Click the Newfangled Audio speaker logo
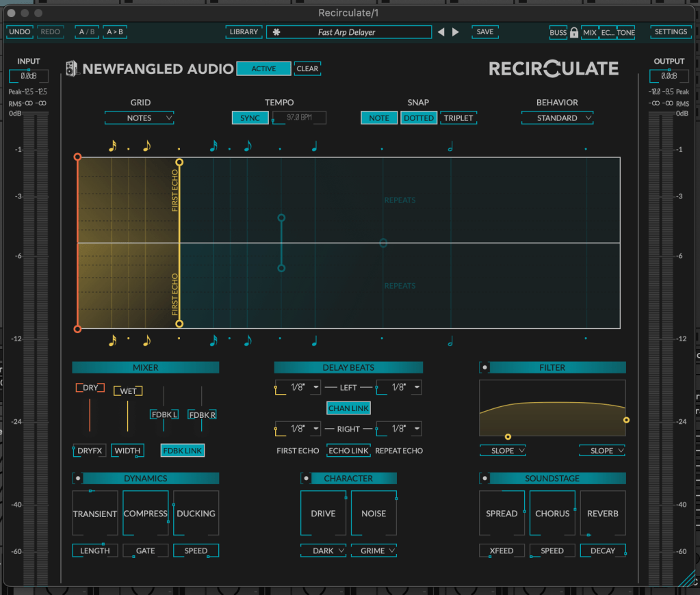This screenshot has width=700, height=595. coord(72,68)
